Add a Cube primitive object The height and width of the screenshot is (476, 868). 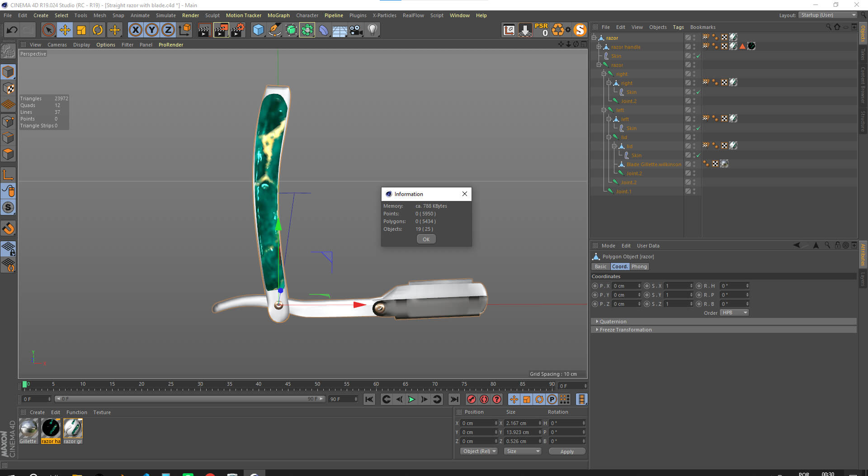click(258, 30)
